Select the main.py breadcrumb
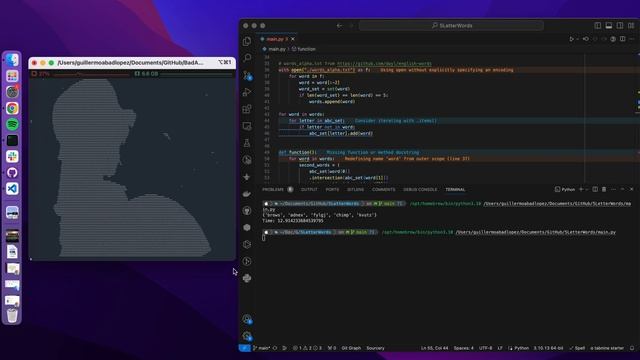The width and height of the screenshot is (640, 360). [274, 49]
